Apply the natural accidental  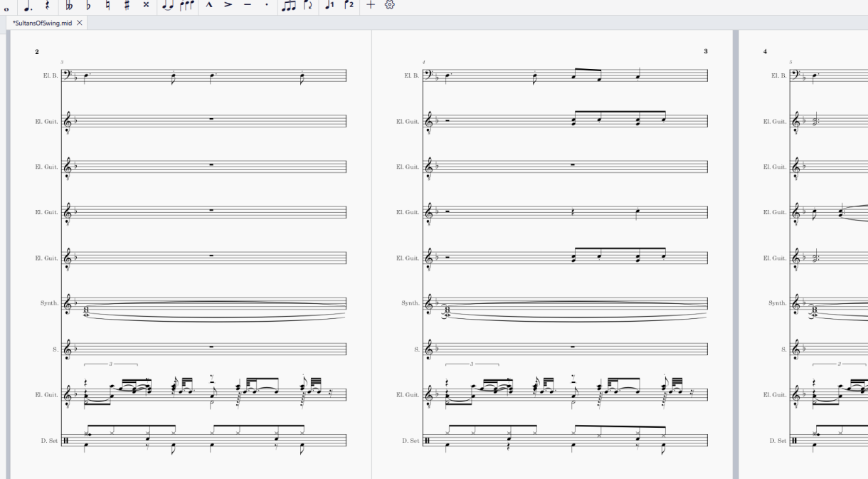[107, 5]
